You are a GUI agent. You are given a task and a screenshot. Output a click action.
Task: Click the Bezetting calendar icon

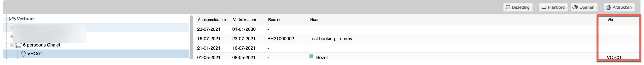(508, 7)
